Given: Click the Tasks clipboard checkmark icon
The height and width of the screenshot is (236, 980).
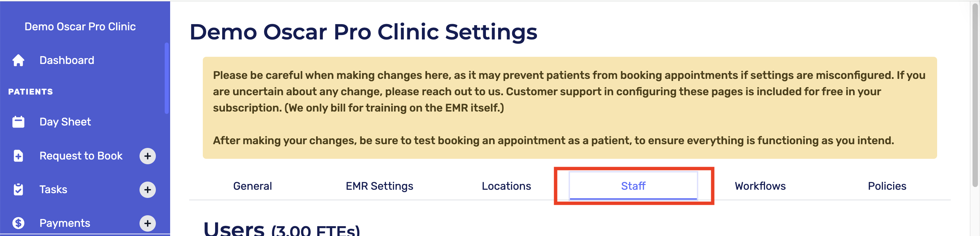Looking at the screenshot, I should click(18, 190).
